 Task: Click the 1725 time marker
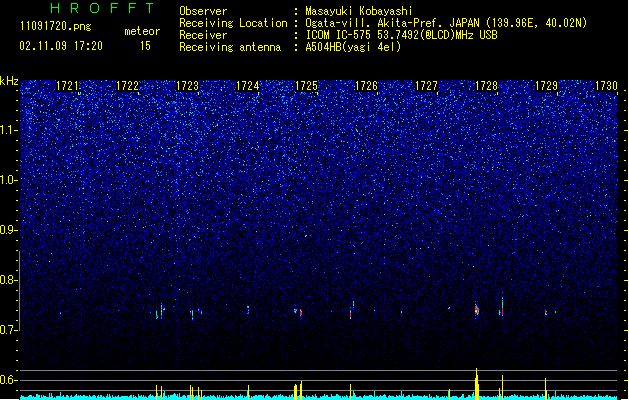[306, 86]
